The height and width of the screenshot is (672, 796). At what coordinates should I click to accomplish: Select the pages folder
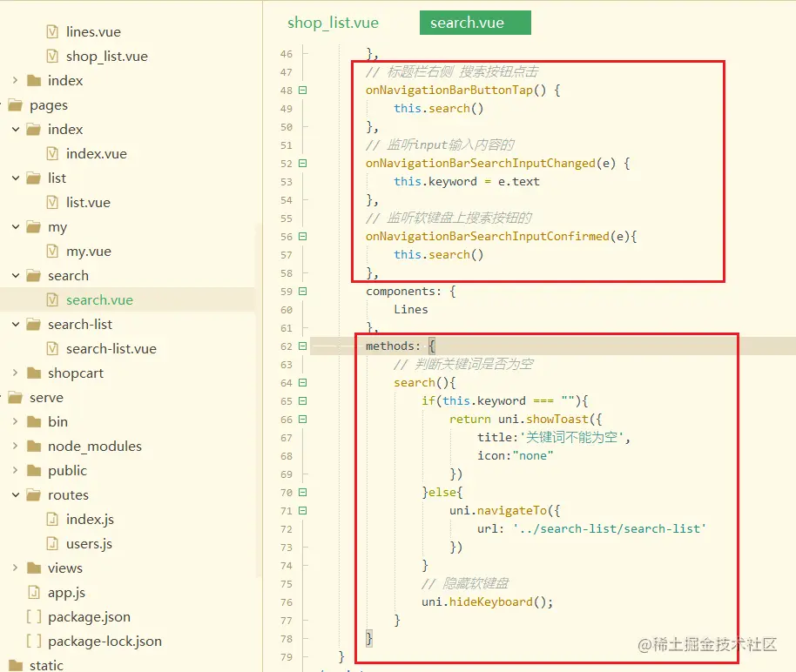pyautogui.click(x=48, y=105)
